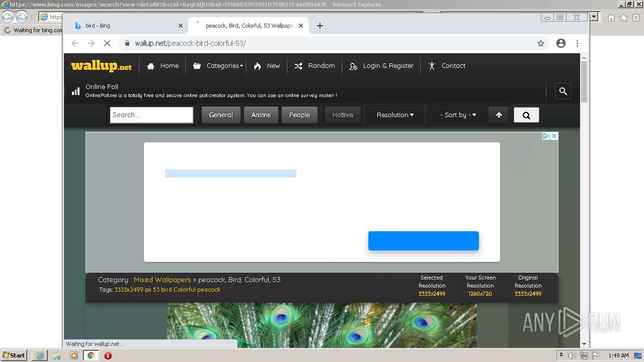The image size is (644, 362).
Task: Click the network tray icon
Action: point(584,355)
